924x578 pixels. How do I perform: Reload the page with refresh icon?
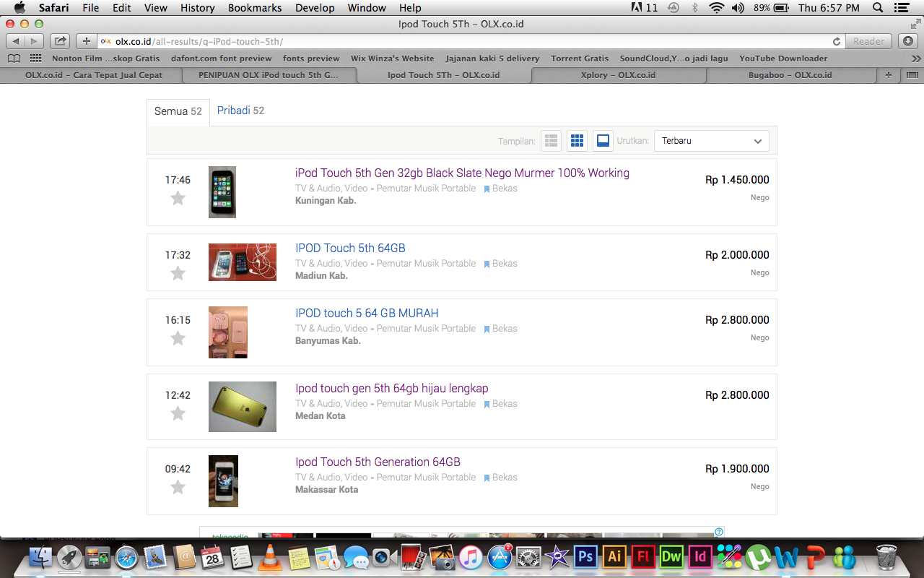tap(837, 41)
